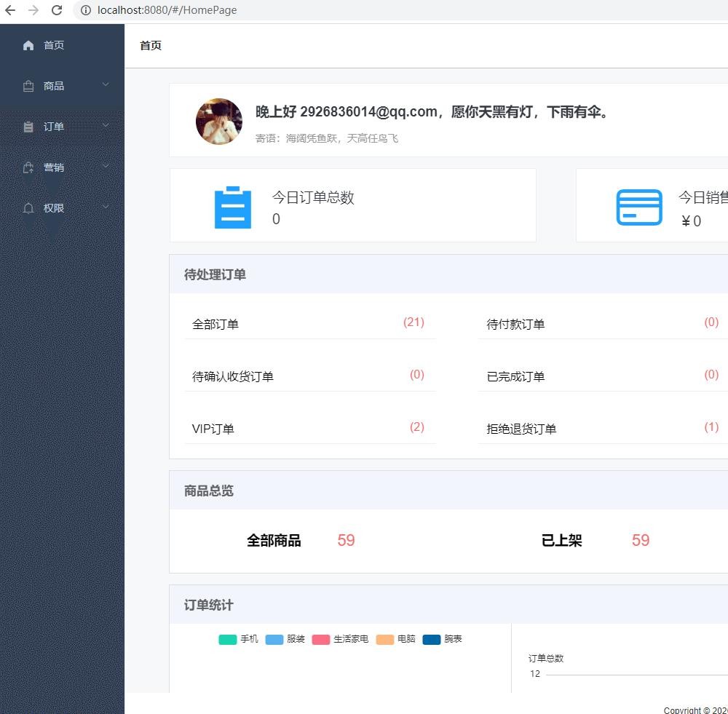Open the 首页 sidebar menu item
The image size is (728, 714).
tap(54, 45)
